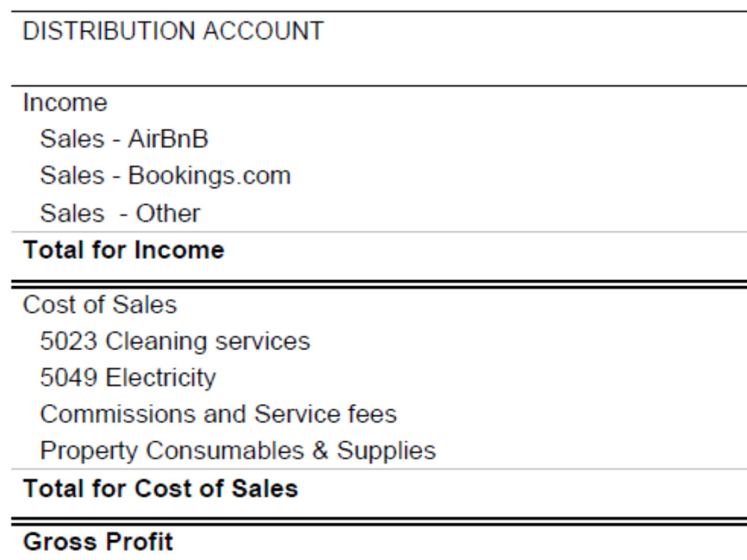747x560 pixels.
Task: Click the word ACCOUNT in the header
Action: (x=264, y=31)
